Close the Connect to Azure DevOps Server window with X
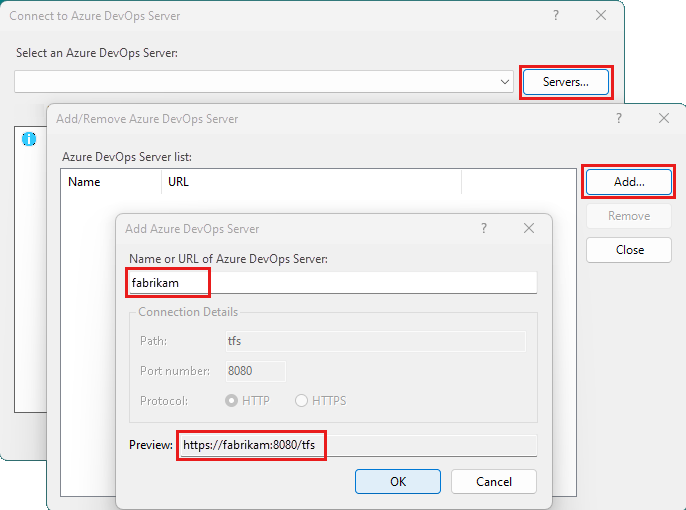 pyautogui.click(x=601, y=15)
